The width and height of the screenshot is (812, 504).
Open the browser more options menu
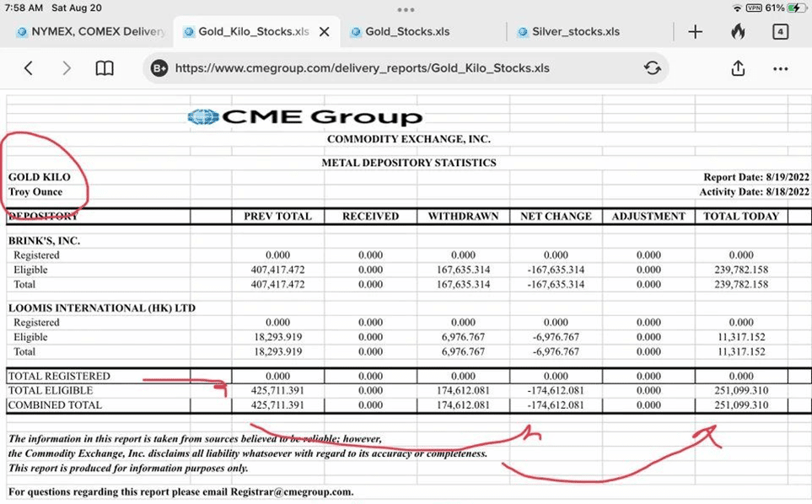[x=781, y=69]
